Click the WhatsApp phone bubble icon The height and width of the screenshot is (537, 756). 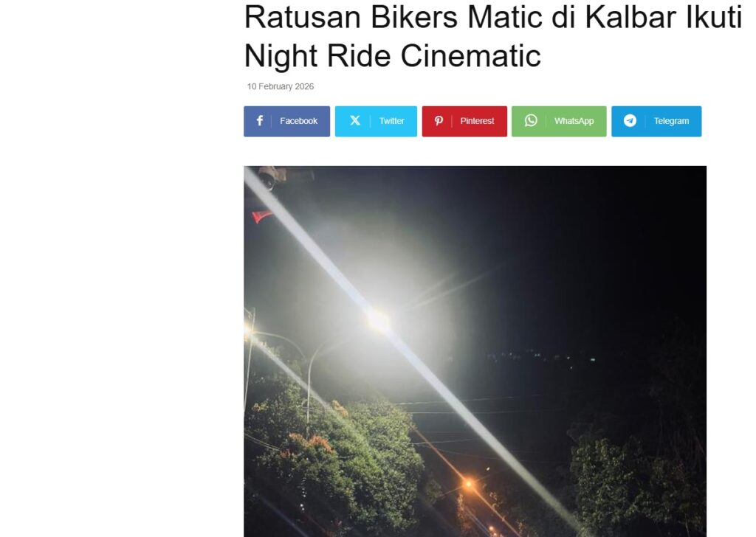[x=531, y=120]
